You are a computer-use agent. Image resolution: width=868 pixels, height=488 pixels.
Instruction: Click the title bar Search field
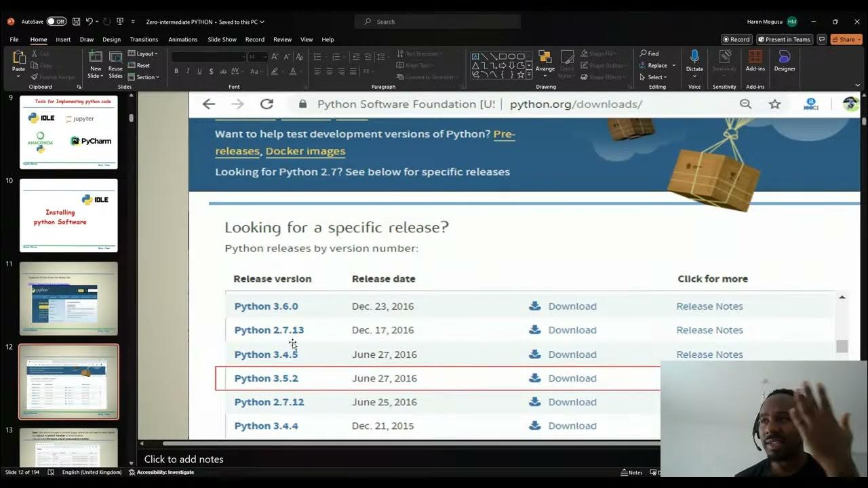(437, 22)
